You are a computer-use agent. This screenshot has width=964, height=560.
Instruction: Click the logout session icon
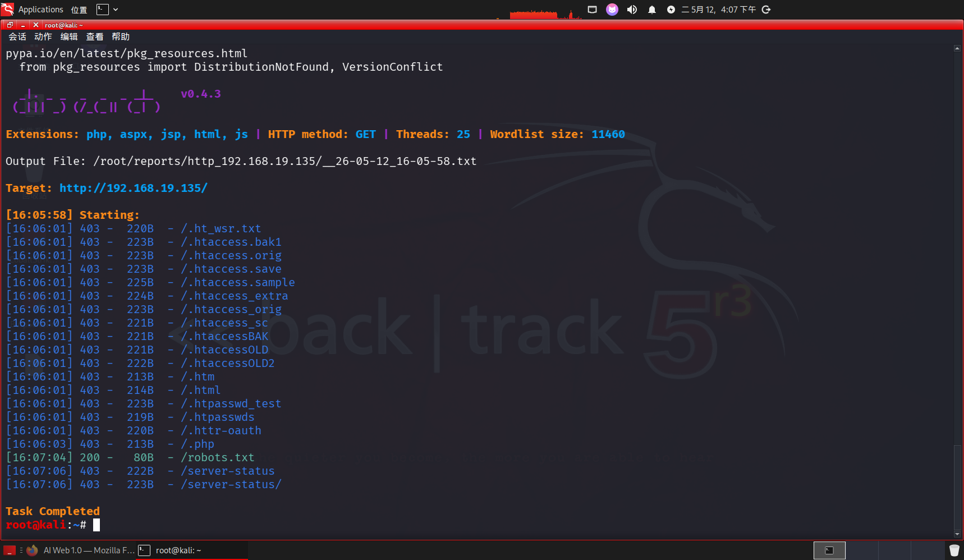coord(766,10)
